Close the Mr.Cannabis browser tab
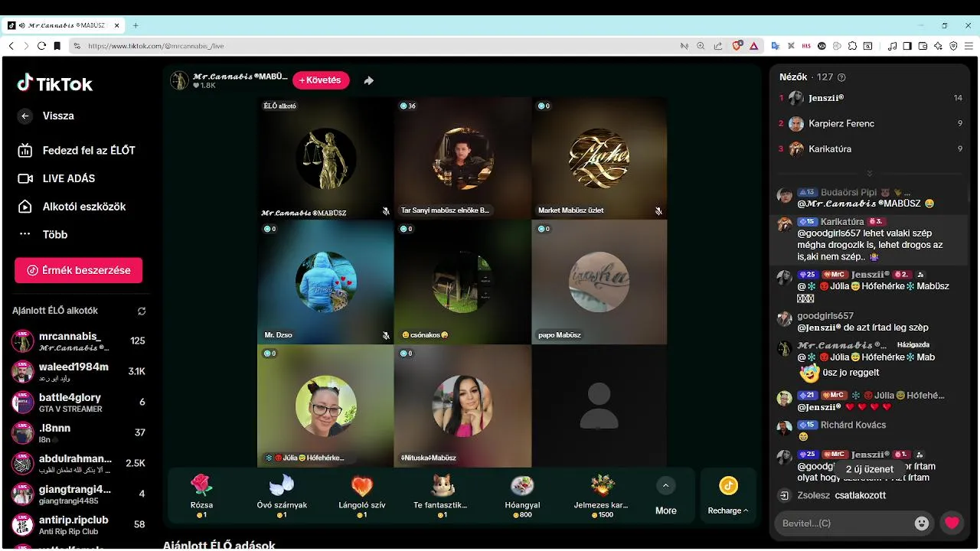This screenshot has height=551, width=980. click(117, 25)
